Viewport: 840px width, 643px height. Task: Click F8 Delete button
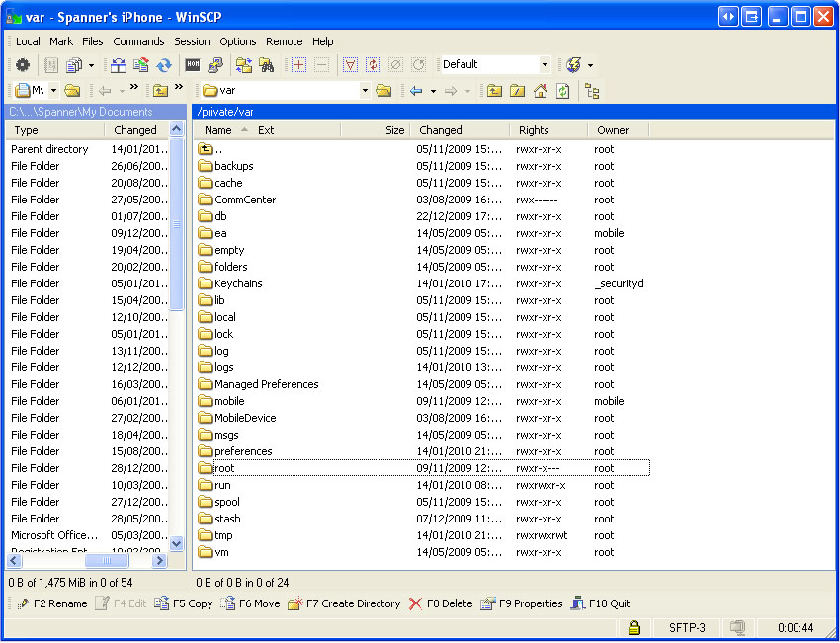click(x=441, y=603)
